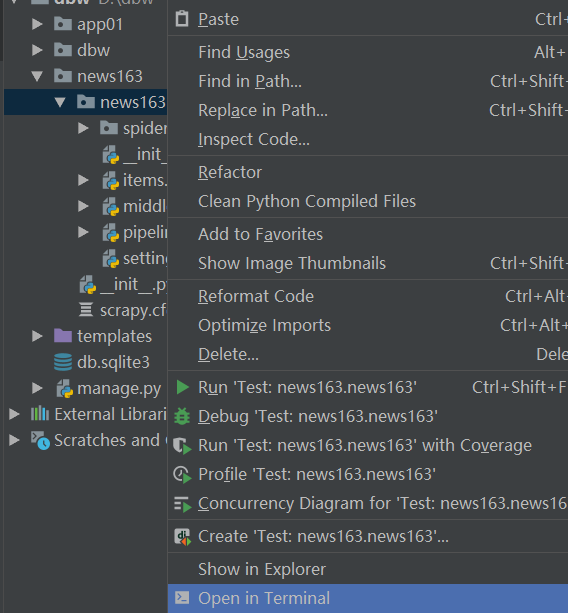The image size is (568, 613).
Task: Choose Find Usages from context menu
Action: coord(367,52)
